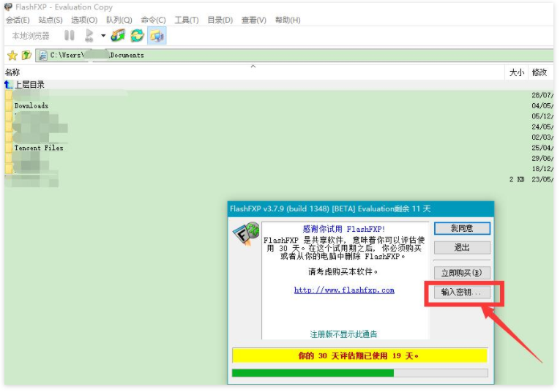This screenshot has height=392, width=560.
Task: Open the 目录(D) menu
Action: click(220, 20)
